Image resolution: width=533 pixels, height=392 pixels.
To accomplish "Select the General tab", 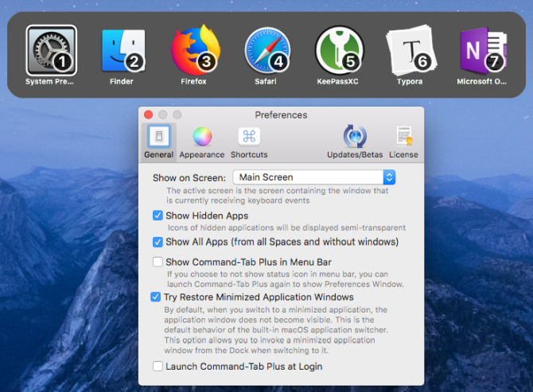I will 159,141.
